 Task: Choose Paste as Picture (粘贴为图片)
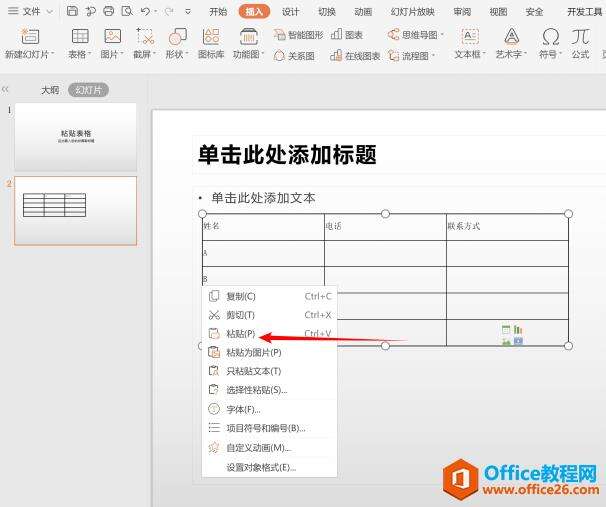click(269, 352)
